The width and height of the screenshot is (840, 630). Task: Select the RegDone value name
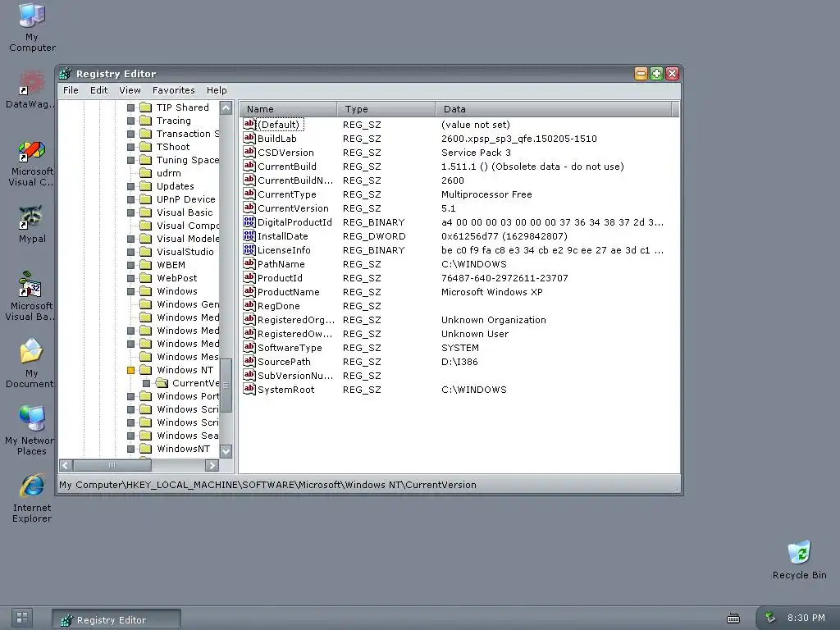(x=279, y=305)
